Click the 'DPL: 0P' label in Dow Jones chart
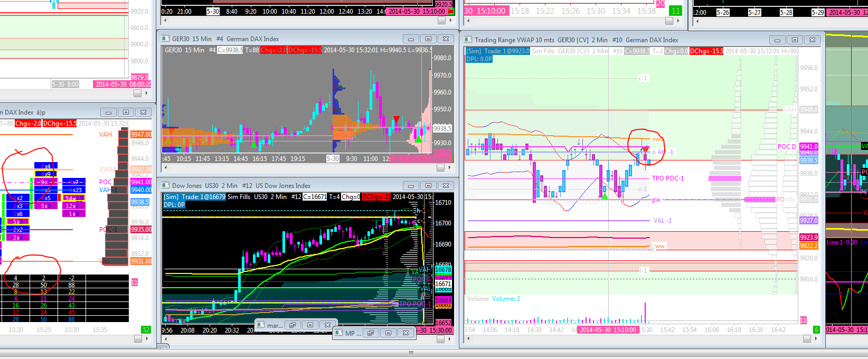 174,205
